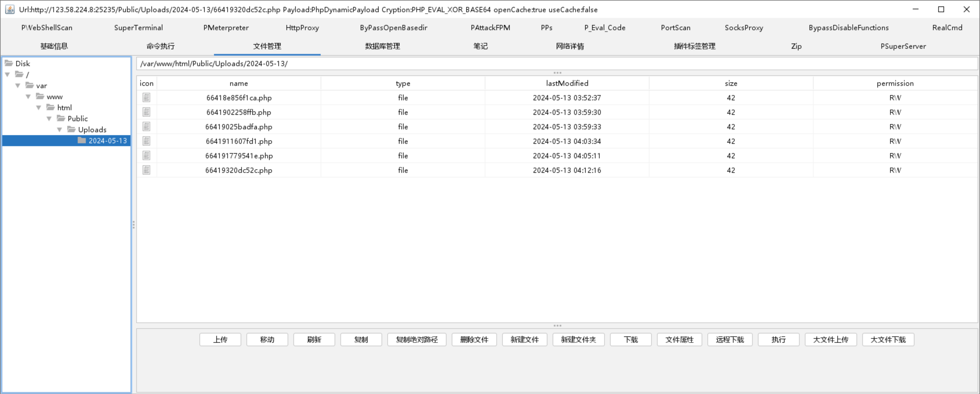Click the 复制 copy button
The height and width of the screenshot is (394, 980).
pyautogui.click(x=361, y=339)
